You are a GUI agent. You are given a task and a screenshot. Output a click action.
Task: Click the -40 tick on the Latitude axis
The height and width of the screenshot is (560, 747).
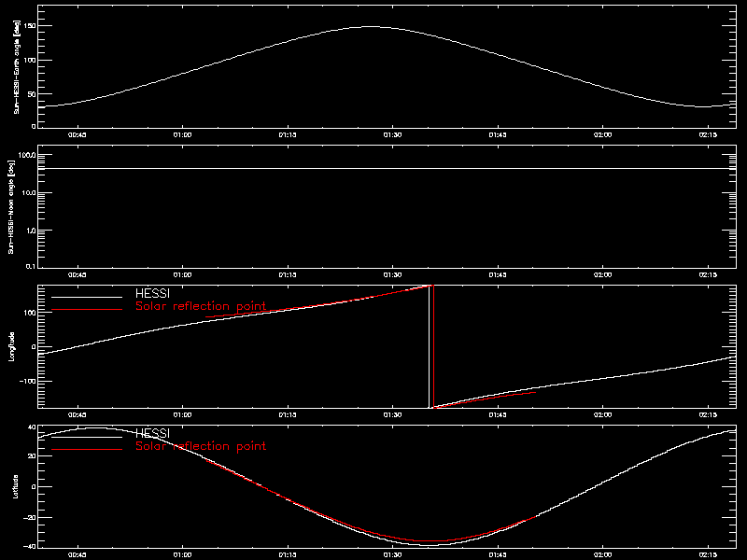pyautogui.click(x=30, y=547)
